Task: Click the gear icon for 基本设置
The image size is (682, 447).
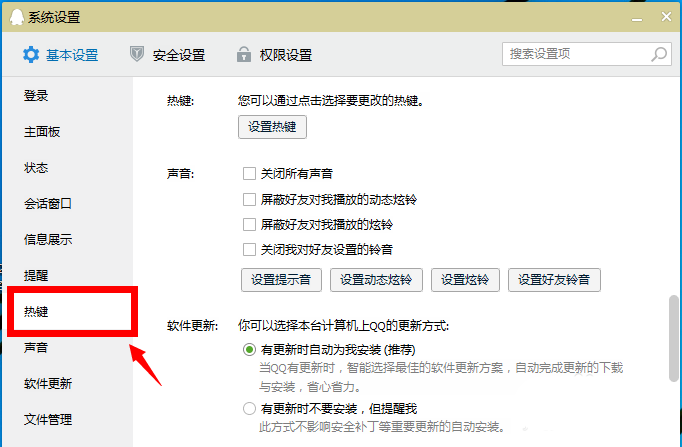Action: pyautogui.click(x=31, y=55)
